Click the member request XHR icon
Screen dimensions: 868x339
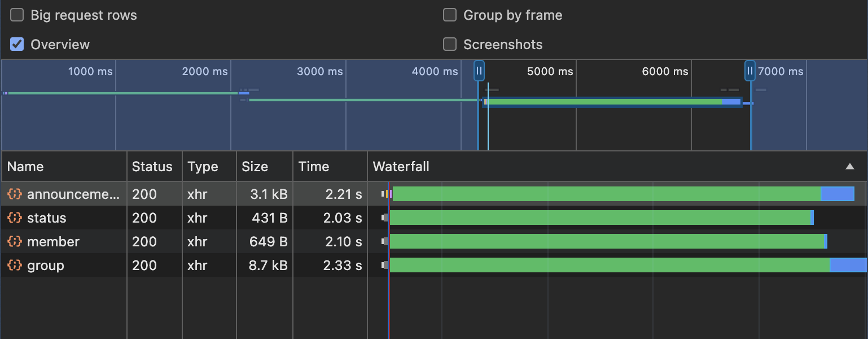tap(15, 242)
